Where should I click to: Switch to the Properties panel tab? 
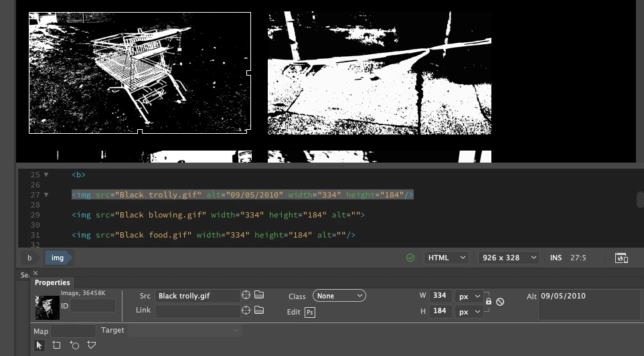click(x=52, y=282)
